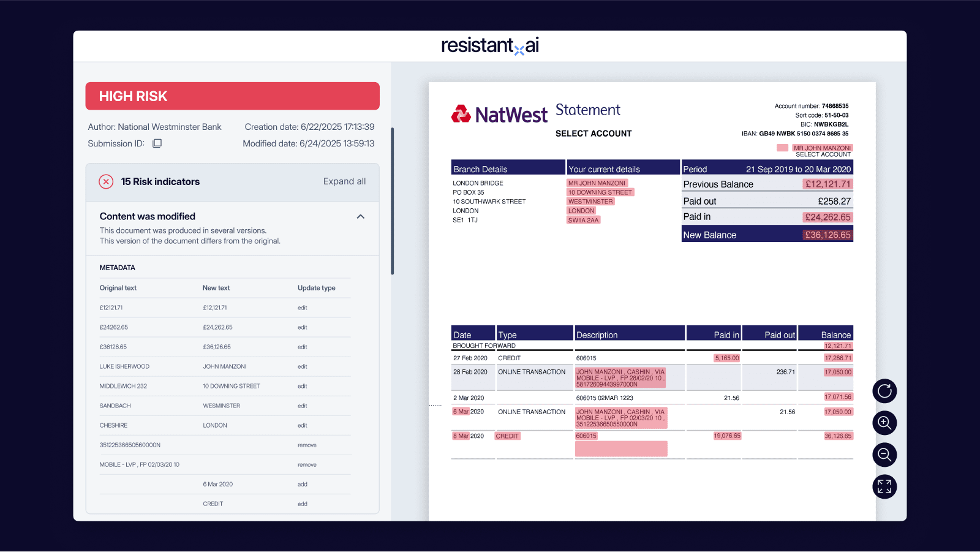Click the New text column header

216,288
